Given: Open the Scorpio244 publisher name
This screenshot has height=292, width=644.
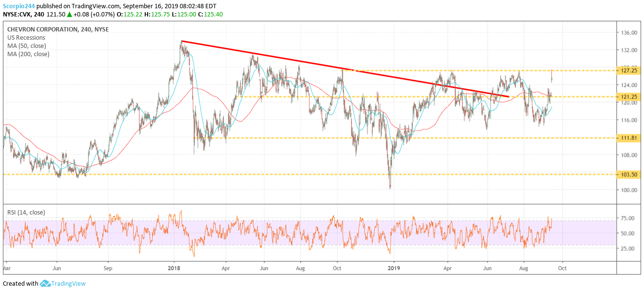Looking at the screenshot, I should click(x=18, y=5).
